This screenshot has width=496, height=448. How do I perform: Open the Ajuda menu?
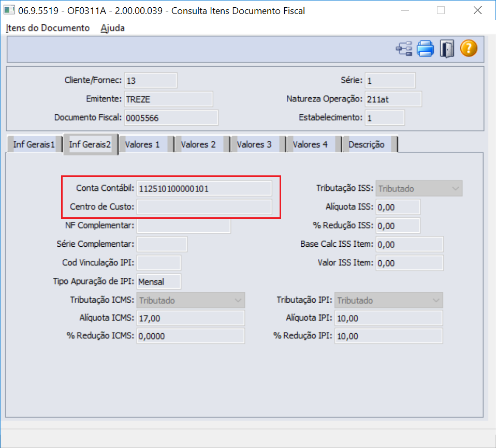(x=113, y=28)
